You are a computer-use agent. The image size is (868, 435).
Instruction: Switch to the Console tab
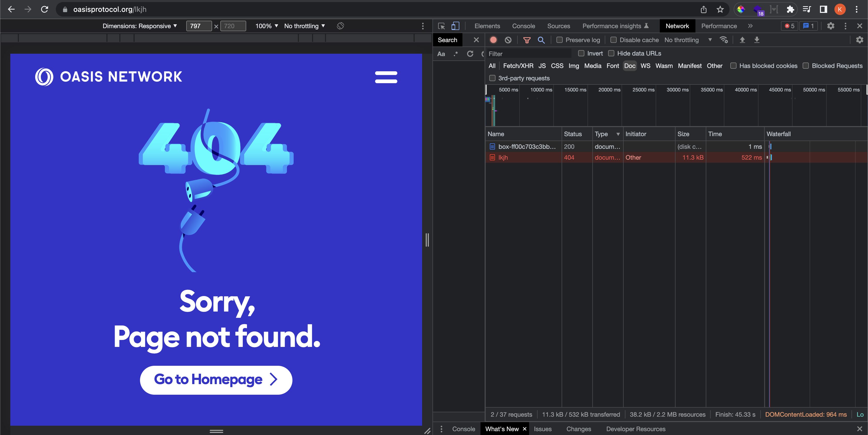pos(523,26)
